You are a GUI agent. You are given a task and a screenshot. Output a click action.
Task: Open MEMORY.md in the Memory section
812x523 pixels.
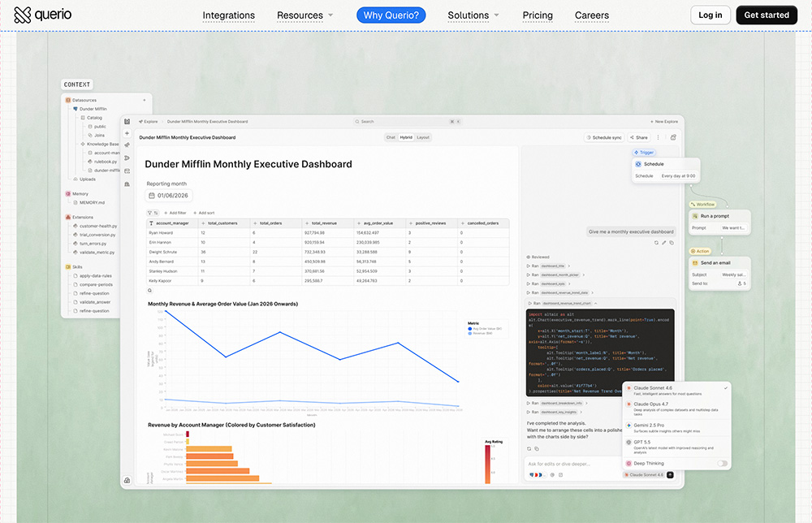(89, 202)
